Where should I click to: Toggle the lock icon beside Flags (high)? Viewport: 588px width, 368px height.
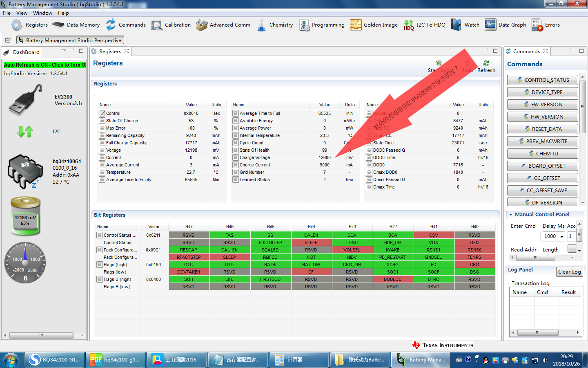(x=99, y=265)
